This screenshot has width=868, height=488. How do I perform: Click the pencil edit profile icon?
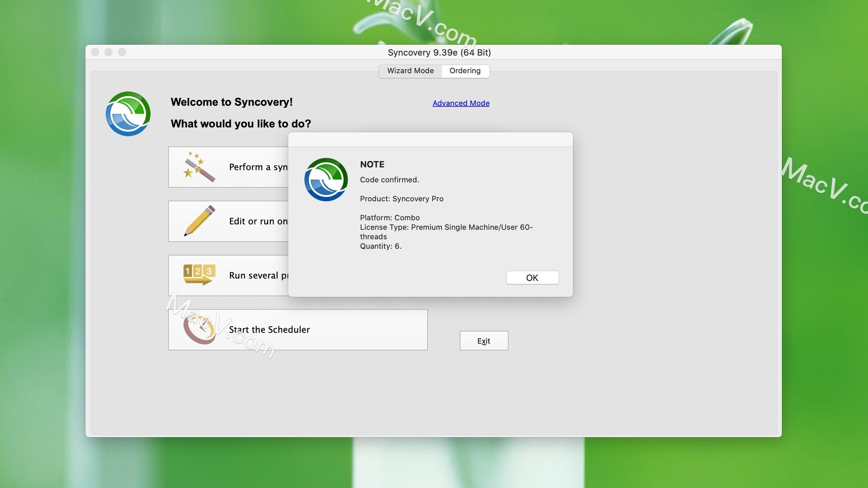coord(199,221)
